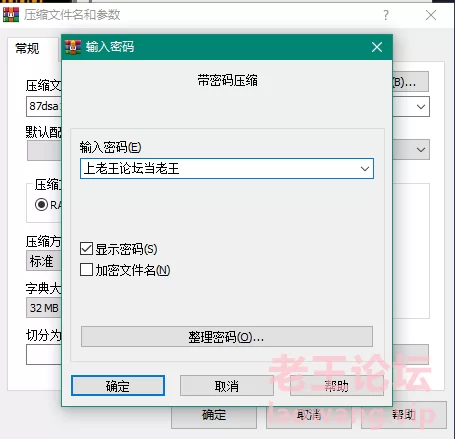
Task: Close the 压缩文件名和参数 window
Action: (x=431, y=15)
